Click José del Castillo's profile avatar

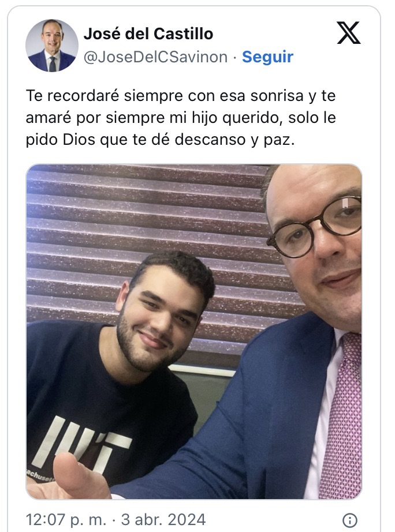(52, 46)
